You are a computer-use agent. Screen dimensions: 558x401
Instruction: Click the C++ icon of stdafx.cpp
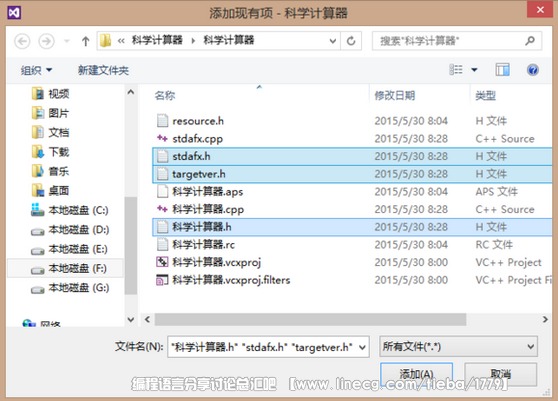[162, 138]
